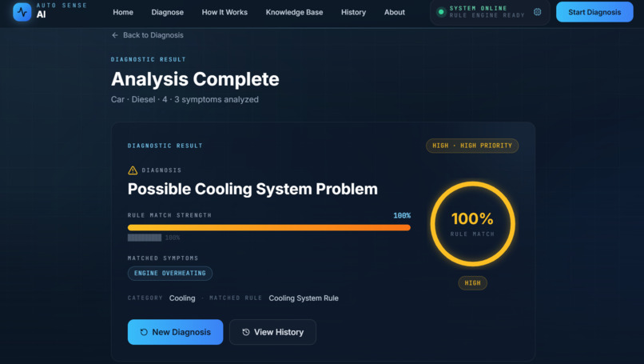Click the blue 100% value above the bar
This screenshot has width=644, height=364.
tap(402, 215)
